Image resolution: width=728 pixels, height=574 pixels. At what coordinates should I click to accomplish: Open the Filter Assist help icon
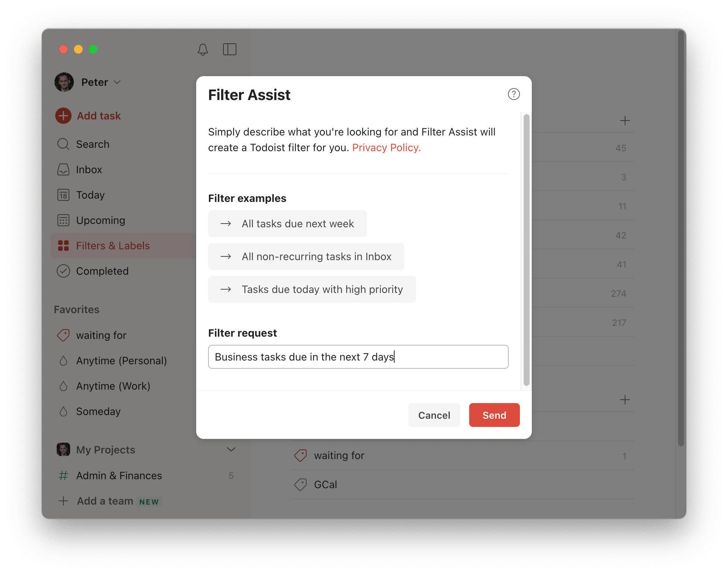coord(514,94)
